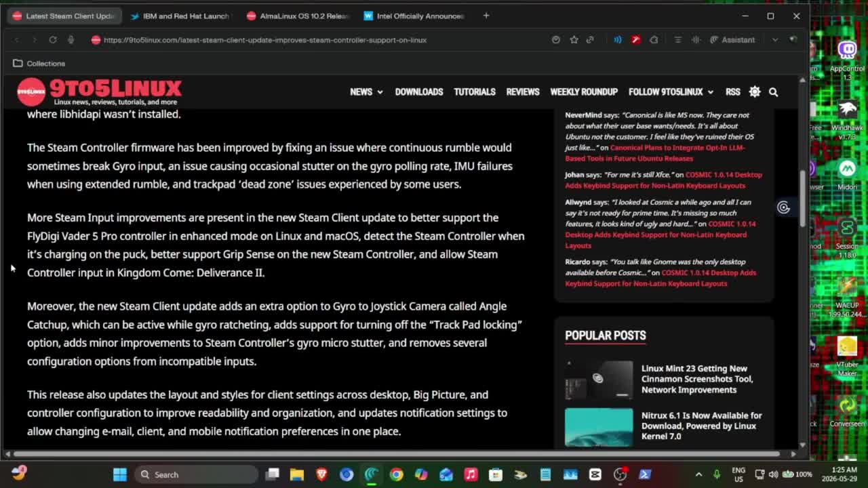Click the browser vertical scrollbar thumb

tap(803, 197)
